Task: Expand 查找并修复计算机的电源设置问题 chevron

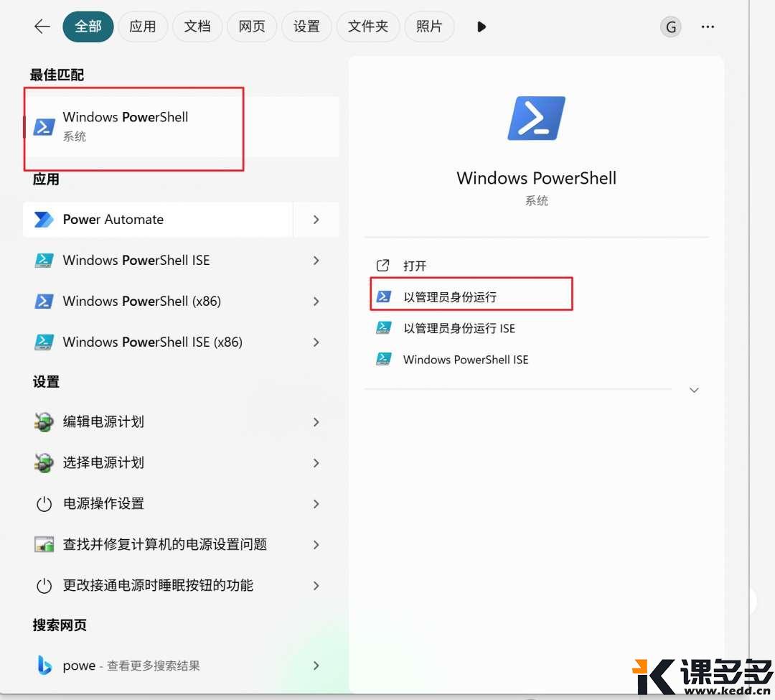Action: tap(316, 545)
